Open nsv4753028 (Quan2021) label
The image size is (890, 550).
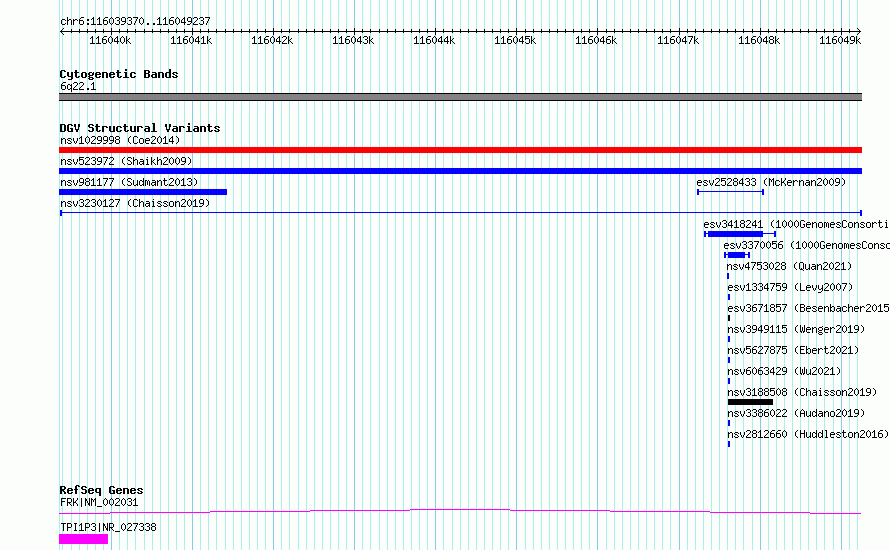click(790, 266)
